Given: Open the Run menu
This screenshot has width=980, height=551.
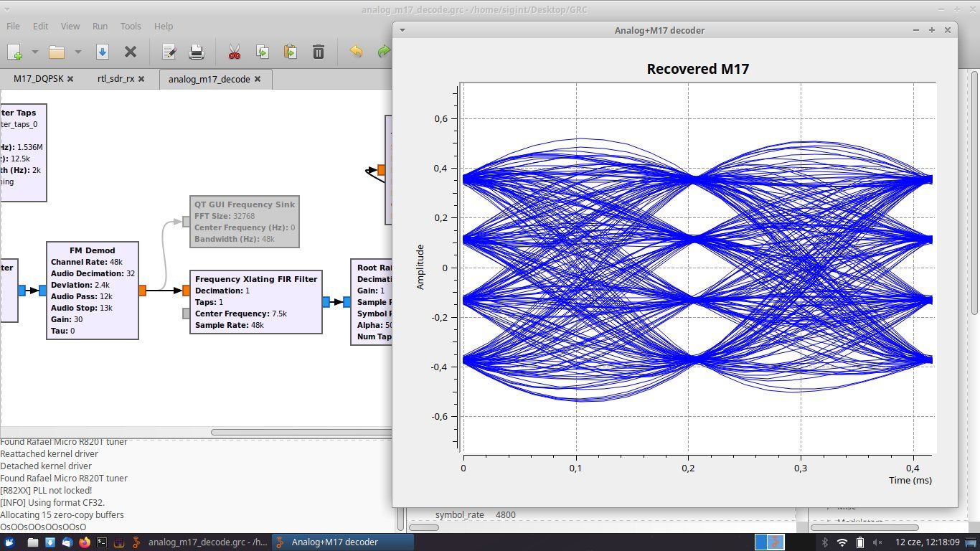Looking at the screenshot, I should pos(100,26).
